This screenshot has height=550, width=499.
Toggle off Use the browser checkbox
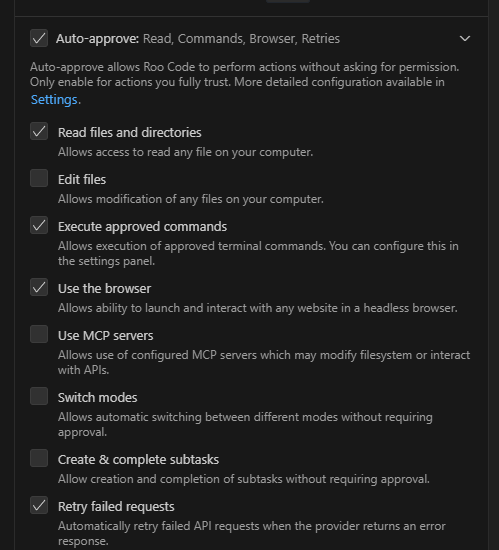[x=39, y=287]
